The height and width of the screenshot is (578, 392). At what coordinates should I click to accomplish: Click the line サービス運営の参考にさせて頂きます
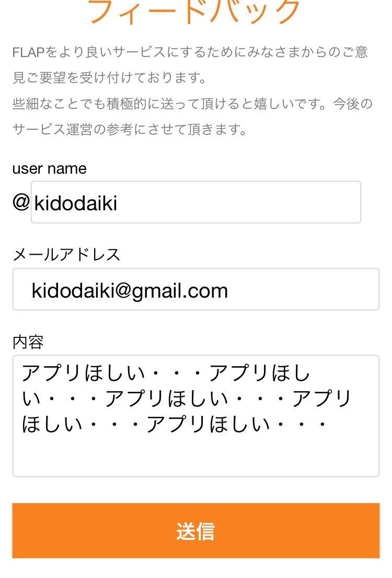[130, 129]
